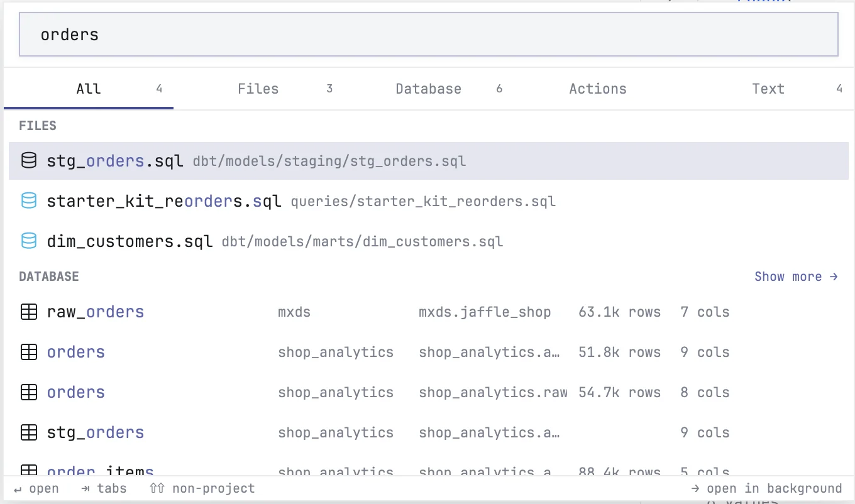Click the 54.7k rows value

click(619, 392)
